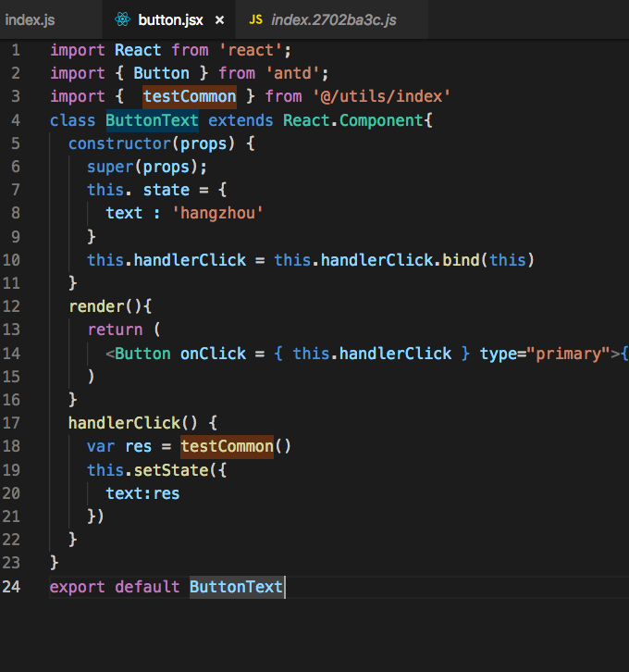The height and width of the screenshot is (672, 629).
Task: Click the React icon on button.jsx tab
Action: [121, 19]
